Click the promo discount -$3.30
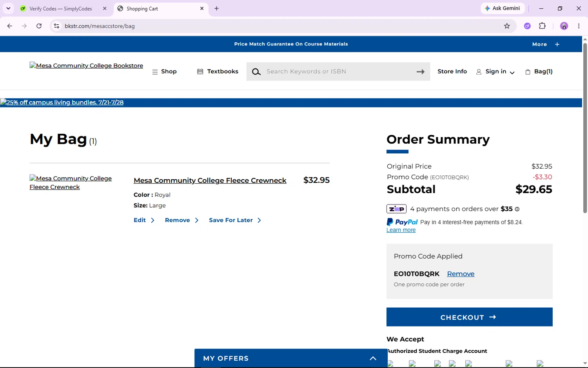Viewport: 588px width, 368px height. point(543,177)
